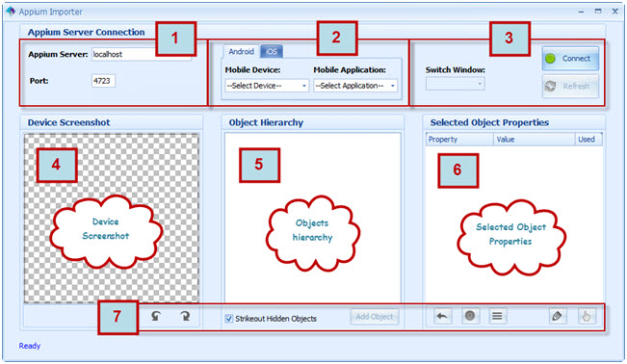Viewport: 627px width, 364px height.
Task: Click the back arrow icon
Action: (x=442, y=316)
